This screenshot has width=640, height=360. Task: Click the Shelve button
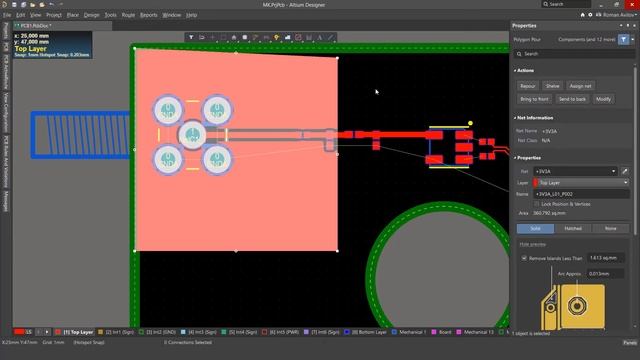pyautogui.click(x=552, y=86)
